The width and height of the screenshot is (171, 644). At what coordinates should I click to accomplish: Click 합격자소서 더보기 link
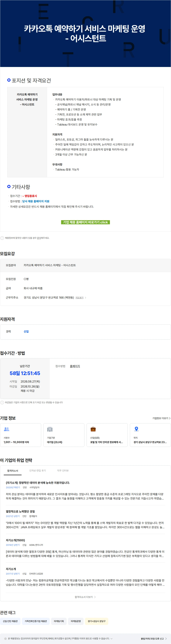[x=84, y=597]
